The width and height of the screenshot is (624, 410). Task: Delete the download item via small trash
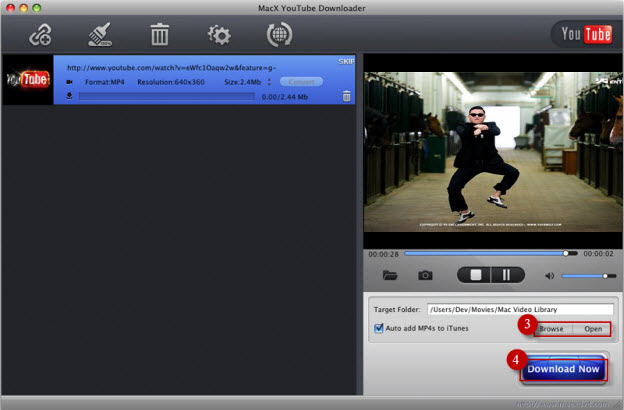click(347, 96)
